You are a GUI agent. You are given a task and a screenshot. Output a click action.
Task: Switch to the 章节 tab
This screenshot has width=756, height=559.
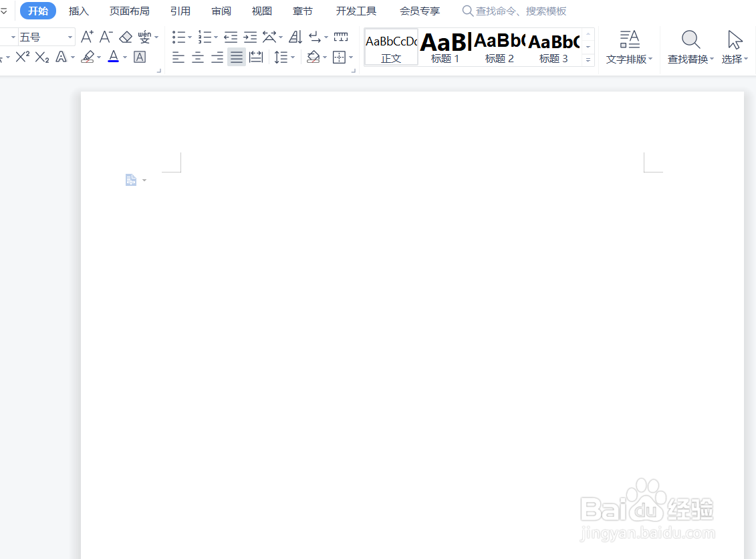click(x=303, y=11)
